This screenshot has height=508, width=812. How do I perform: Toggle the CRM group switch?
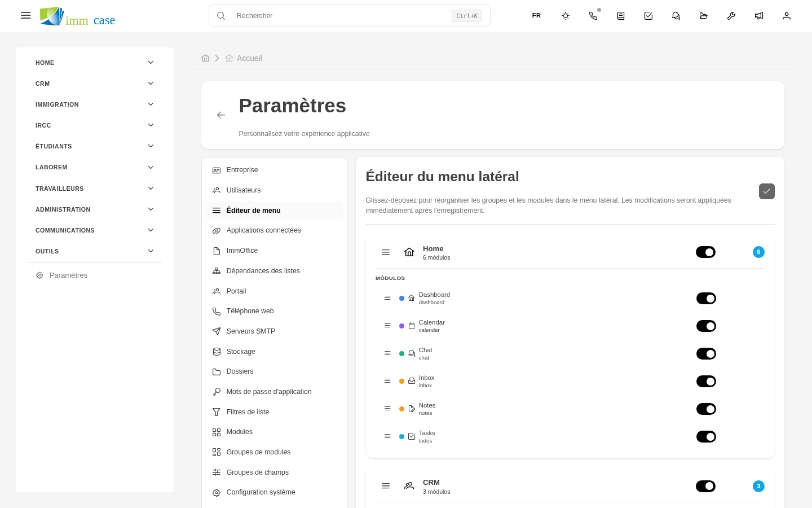[x=705, y=486]
